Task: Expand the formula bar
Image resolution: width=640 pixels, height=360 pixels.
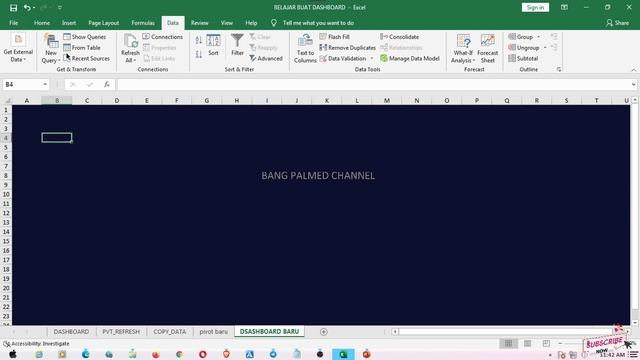Action: coord(633,84)
